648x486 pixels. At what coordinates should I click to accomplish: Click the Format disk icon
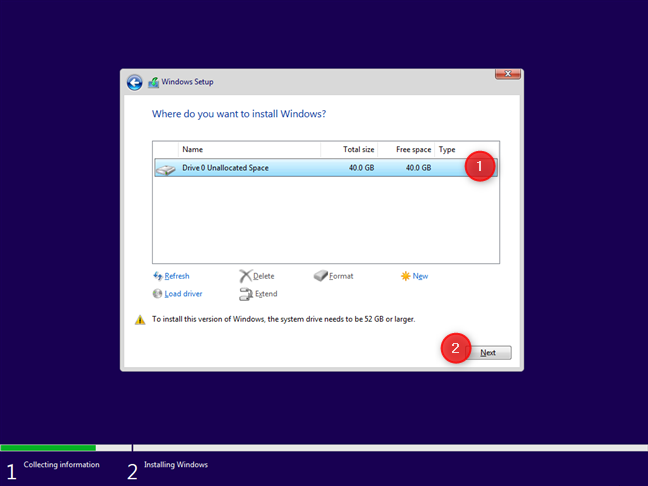(320, 276)
